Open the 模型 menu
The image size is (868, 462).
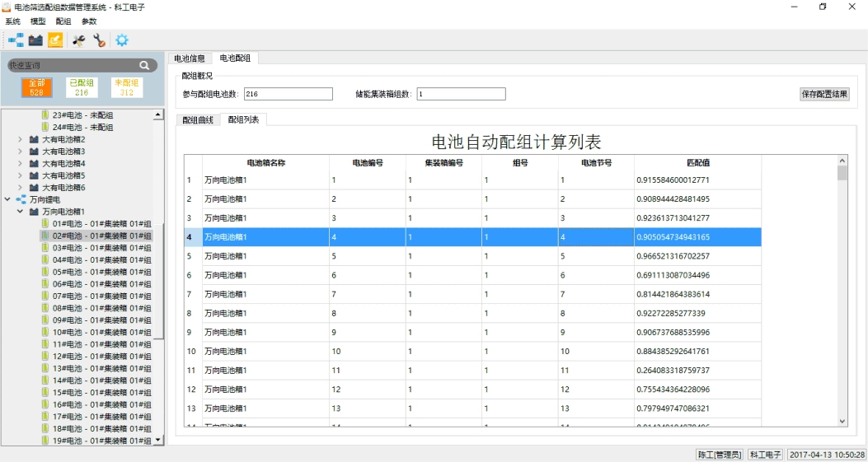38,21
